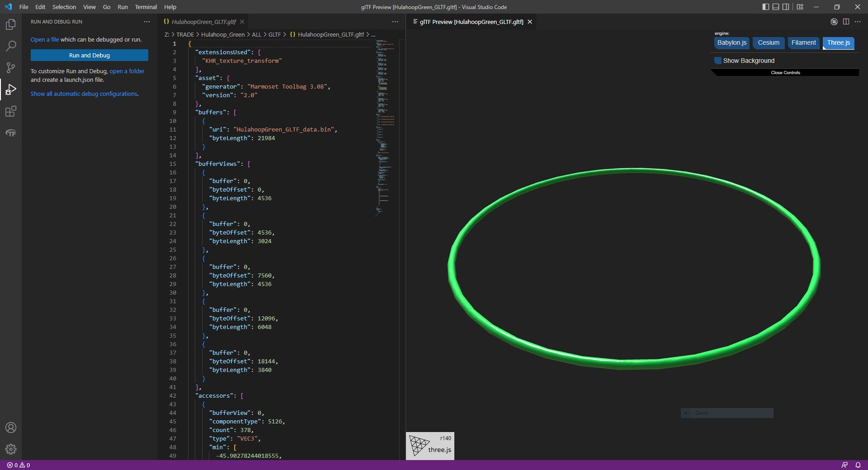The height and width of the screenshot is (470, 868).
Task: Show errors and warnings in status bar
Action: coord(19,465)
